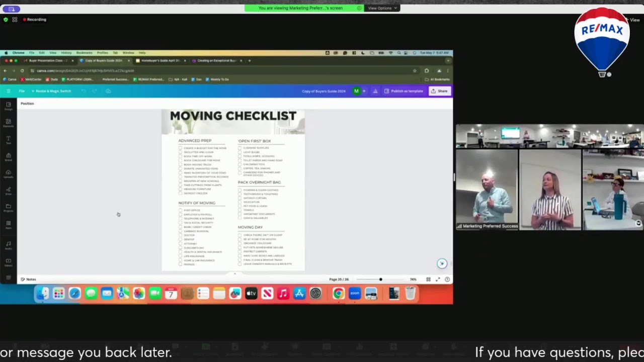Open the Uploads panel in Canva sidebar
The height and width of the screenshot is (362, 644).
click(8, 174)
